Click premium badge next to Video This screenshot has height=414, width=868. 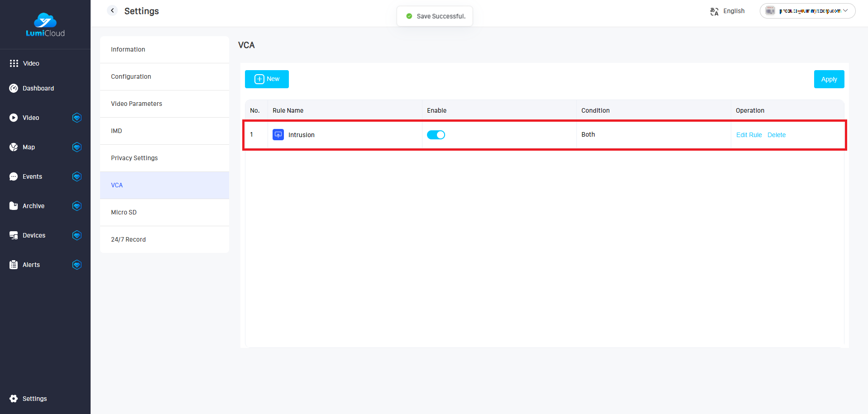click(77, 118)
